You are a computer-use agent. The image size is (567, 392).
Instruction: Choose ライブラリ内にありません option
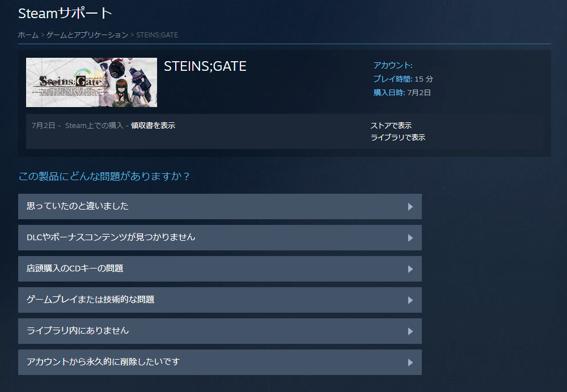pos(220,331)
